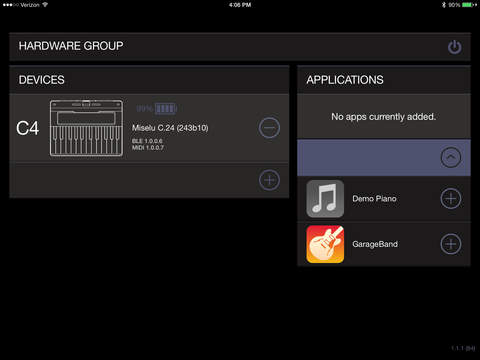This screenshot has height=360, width=480.
Task: Toggle the Hardware Group power button
Action: point(454,47)
